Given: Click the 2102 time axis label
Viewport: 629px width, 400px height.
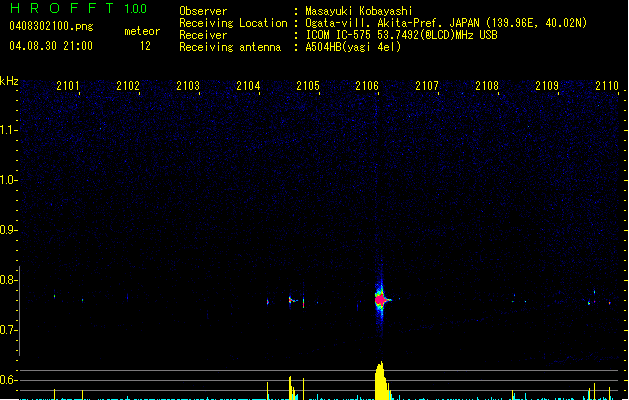Looking at the screenshot, I should click(128, 85).
